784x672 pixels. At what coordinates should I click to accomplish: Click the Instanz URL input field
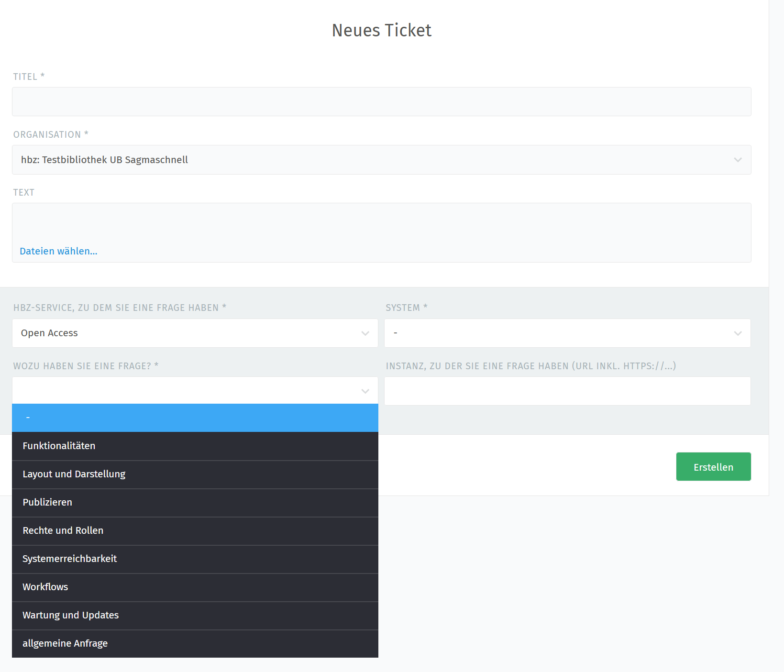pos(567,391)
